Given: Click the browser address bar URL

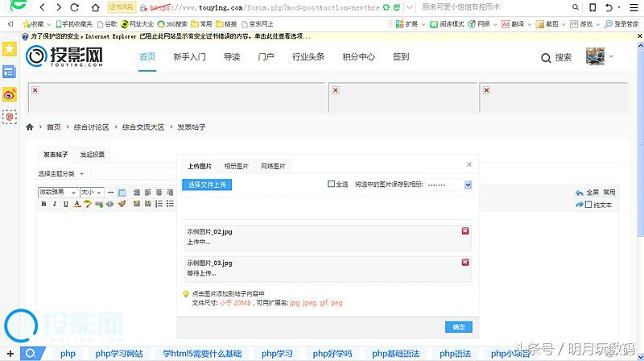Looking at the screenshot, I should [264, 7].
